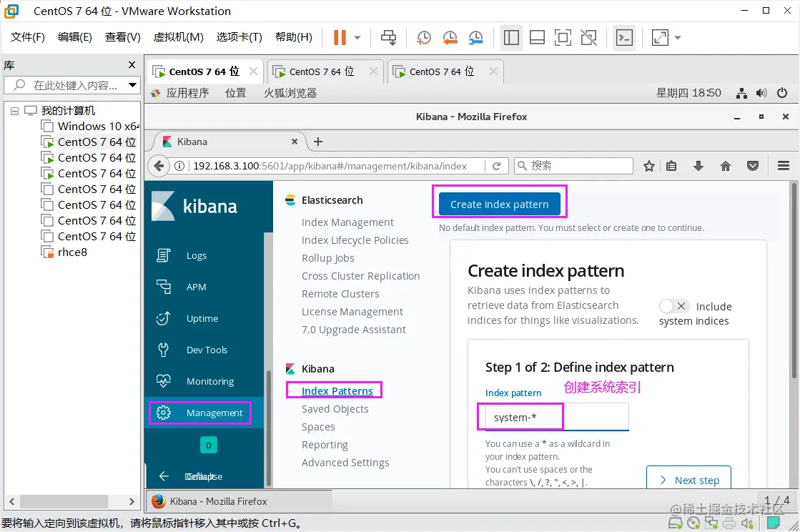
Task: Click the stretch guest display icon
Action: click(660, 37)
